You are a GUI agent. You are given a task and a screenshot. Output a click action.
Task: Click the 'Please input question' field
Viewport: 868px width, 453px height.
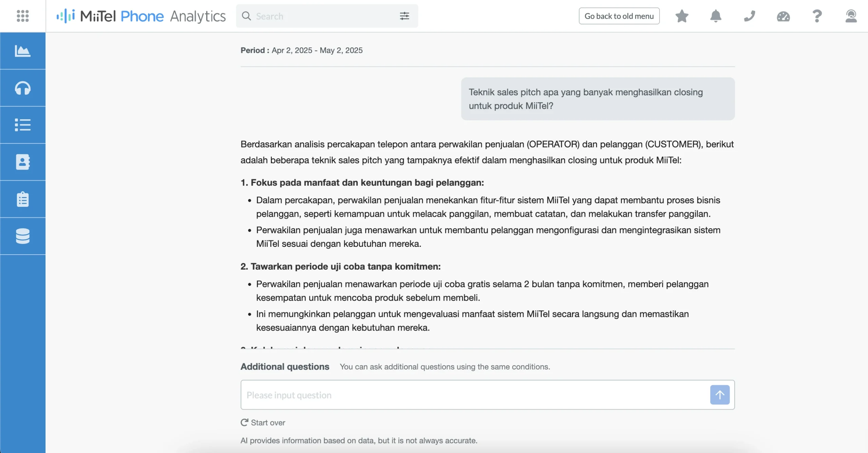(407, 395)
